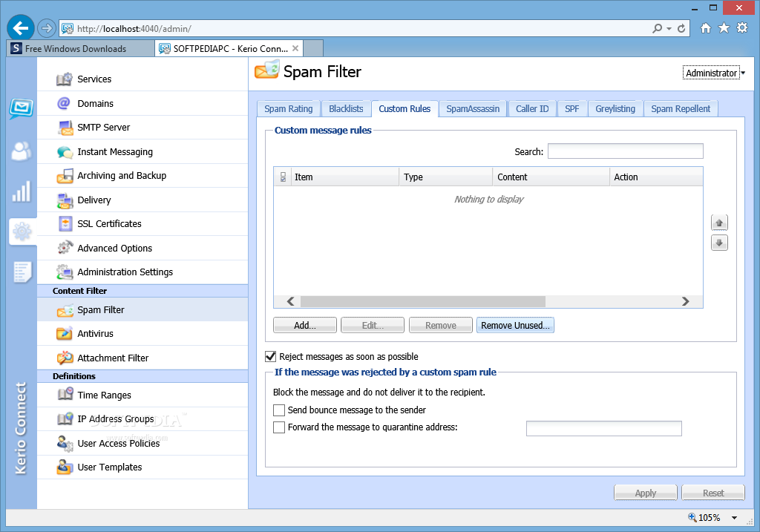The height and width of the screenshot is (532, 760).
Task: Open the Services section icon
Action: coord(65,79)
